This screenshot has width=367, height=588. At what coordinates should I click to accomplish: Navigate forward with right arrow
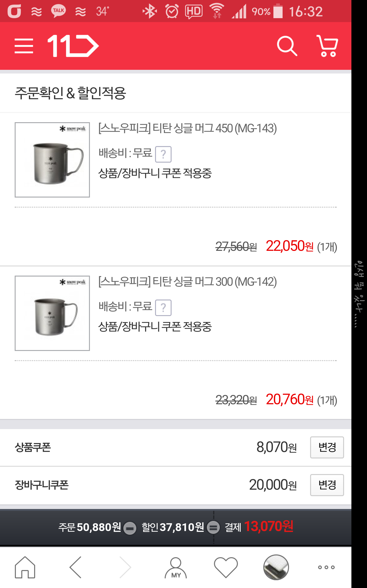(x=125, y=567)
